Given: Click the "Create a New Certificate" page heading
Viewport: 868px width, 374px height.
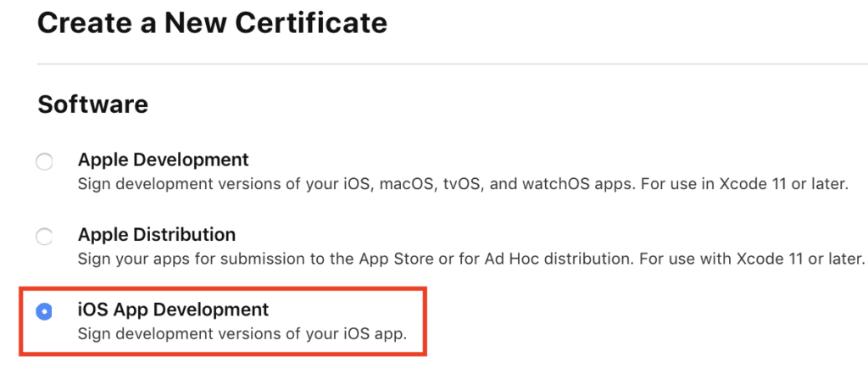Looking at the screenshot, I should coord(212,22).
